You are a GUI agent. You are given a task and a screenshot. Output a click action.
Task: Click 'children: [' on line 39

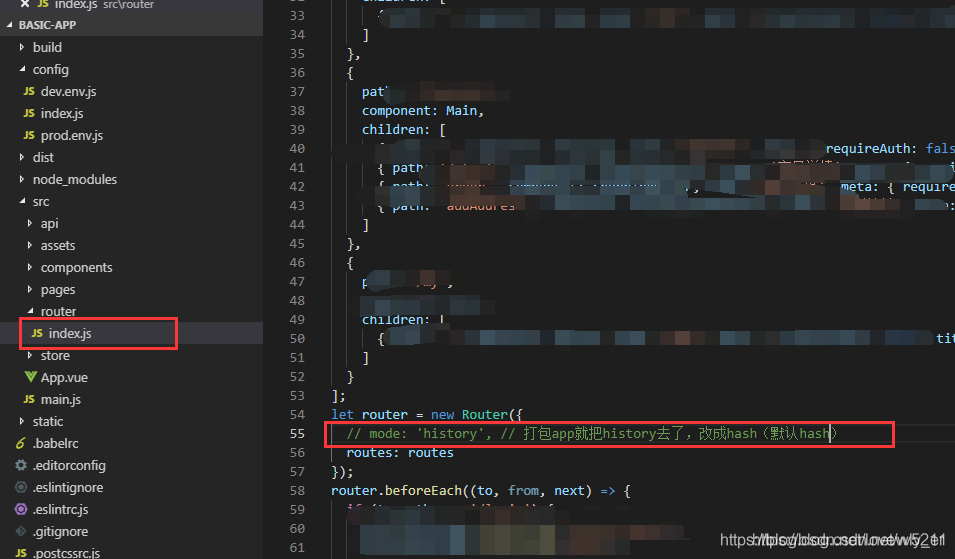point(404,129)
